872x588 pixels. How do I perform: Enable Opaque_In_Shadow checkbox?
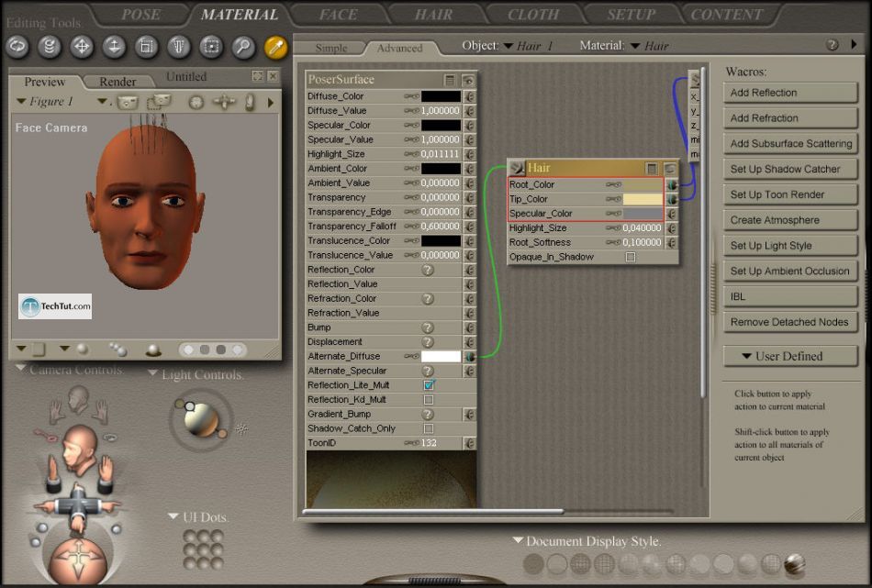[x=630, y=257]
